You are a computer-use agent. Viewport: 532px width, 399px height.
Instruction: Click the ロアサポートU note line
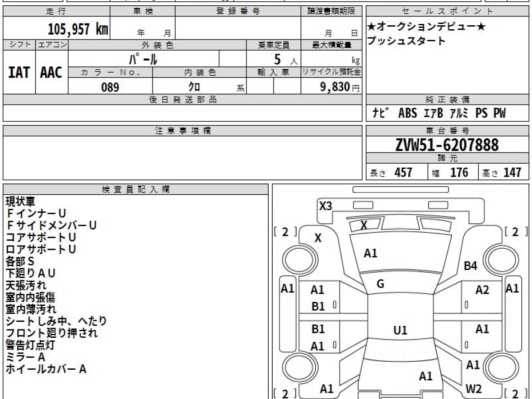coord(41,249)
